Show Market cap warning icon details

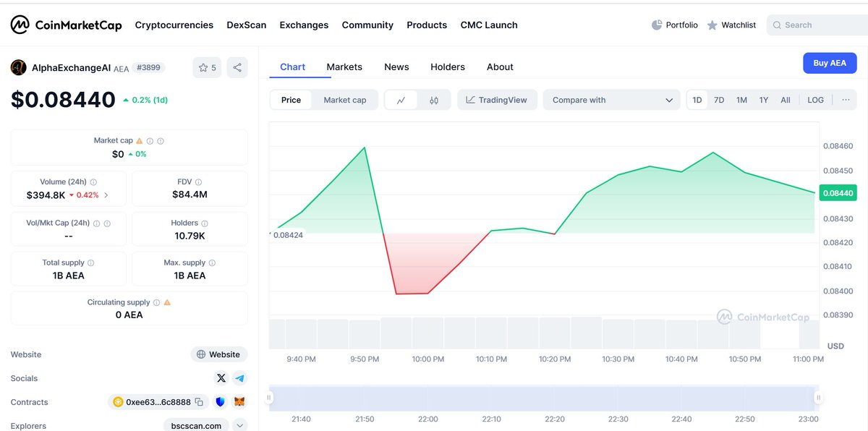(x=140, y=141)
